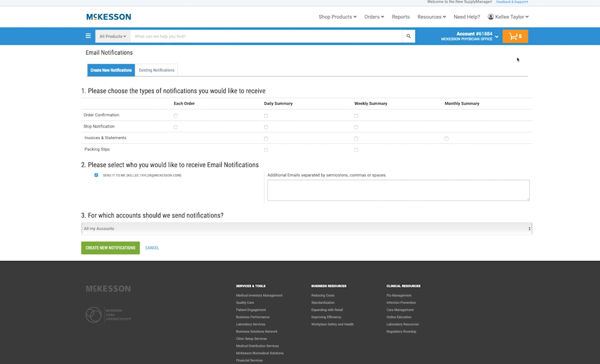Open Medical Inventory Management footer link
600x364 pixels.
click(x=259, y=295)
